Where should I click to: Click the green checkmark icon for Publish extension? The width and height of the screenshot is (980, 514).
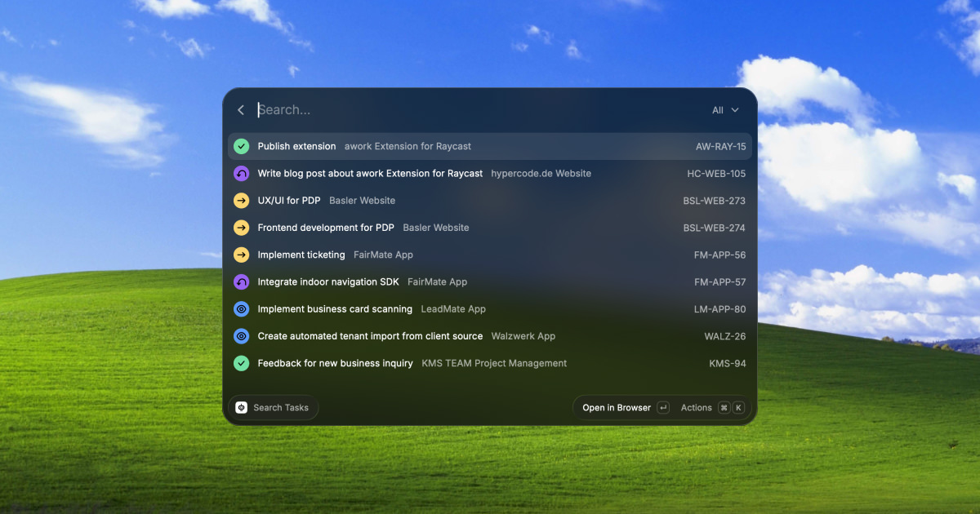(241, 146)
